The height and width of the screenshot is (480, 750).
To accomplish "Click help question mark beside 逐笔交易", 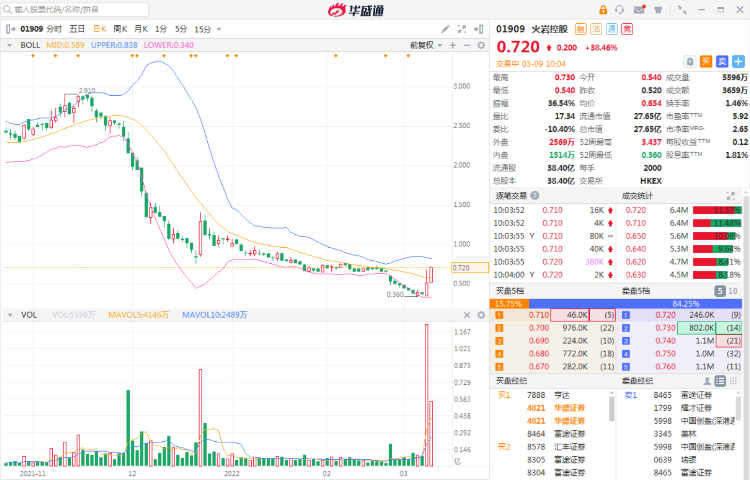I will pos(535,196).
